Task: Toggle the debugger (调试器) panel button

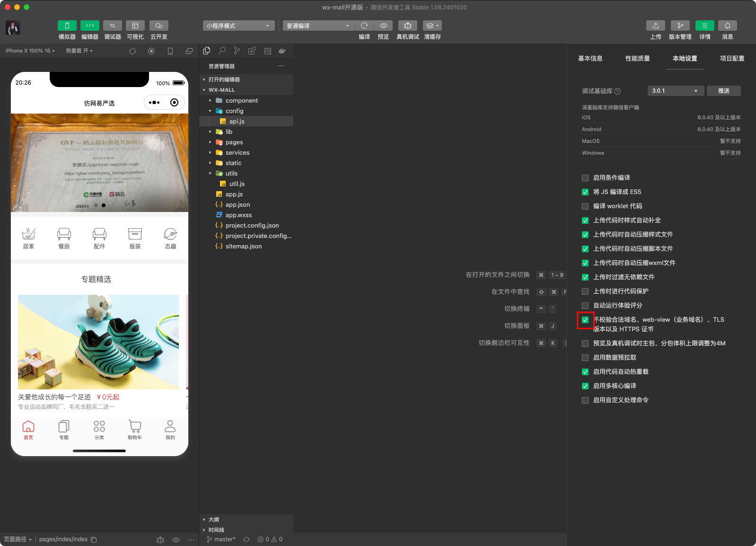Action: point(113,26)
